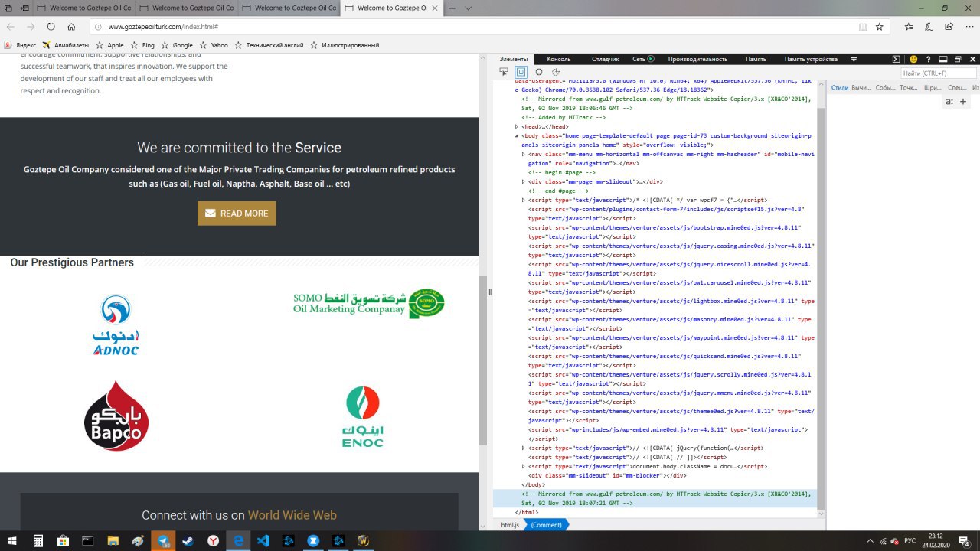Image resolution: width=980 pixels, height=551 pixels.
Task: Expand the document.body.className script node
Action: 524,466
